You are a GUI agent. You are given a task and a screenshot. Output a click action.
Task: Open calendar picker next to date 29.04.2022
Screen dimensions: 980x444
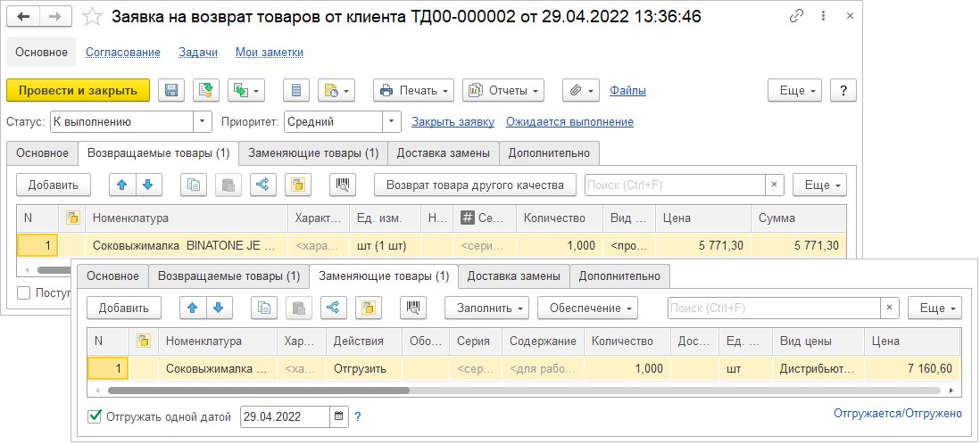(x=338, y=416)
